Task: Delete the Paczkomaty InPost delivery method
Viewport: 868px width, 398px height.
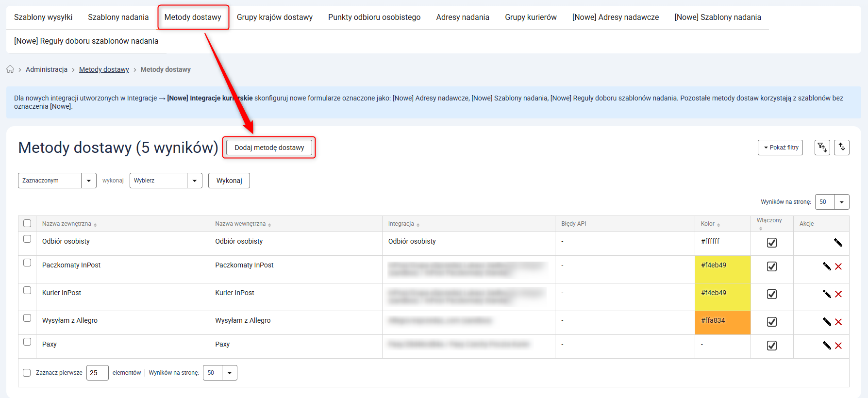Action: click(838, 266)
